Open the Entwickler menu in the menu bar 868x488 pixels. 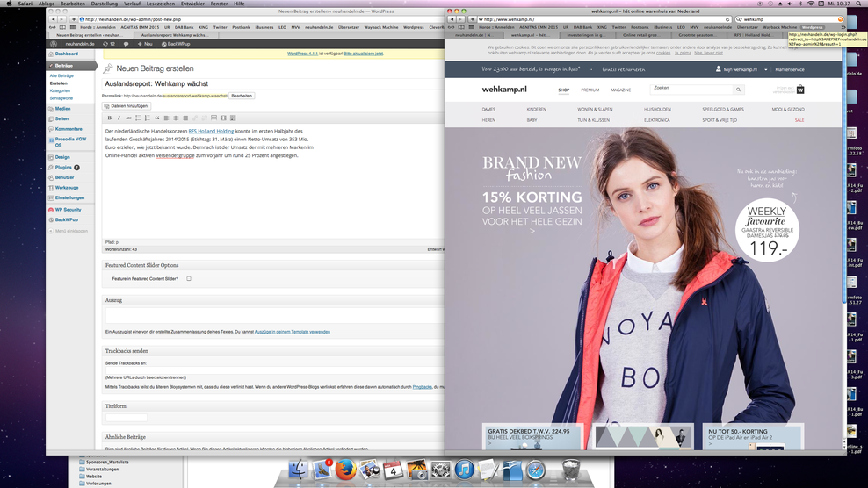tap(192, 4)
